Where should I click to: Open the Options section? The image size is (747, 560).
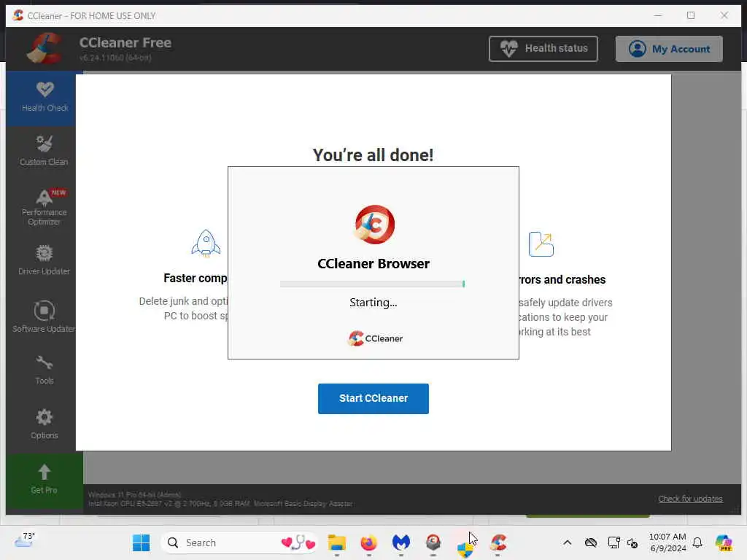[44, 424]
